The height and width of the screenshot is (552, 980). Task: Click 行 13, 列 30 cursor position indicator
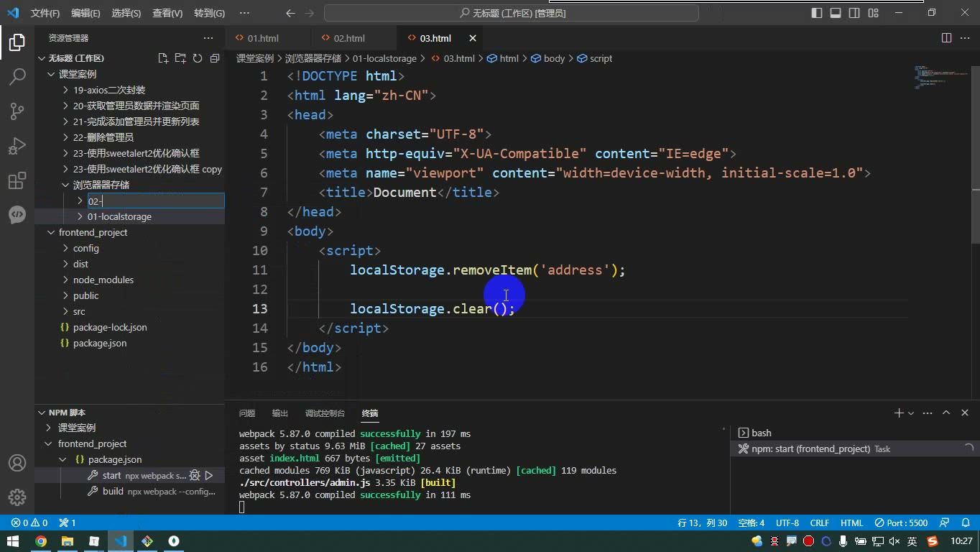[x=702, y=523]
